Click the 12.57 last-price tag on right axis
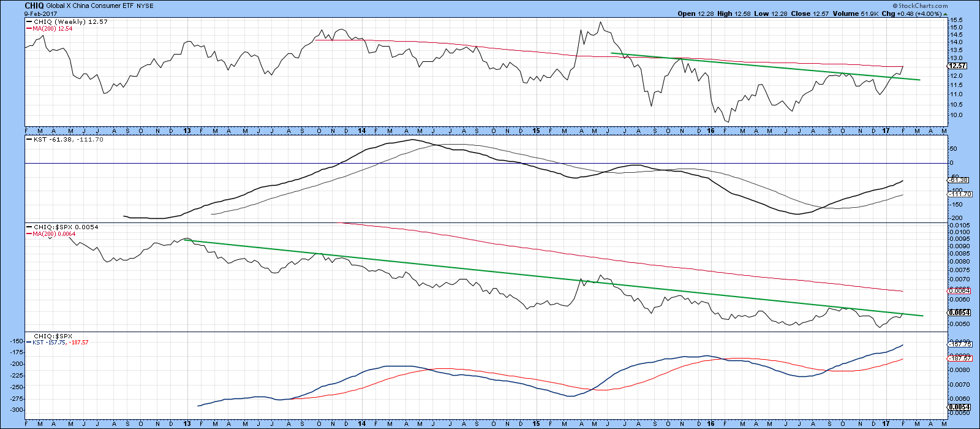Viewport: 980px width, 429px height. pyautogui.click(x=957, y=66)
